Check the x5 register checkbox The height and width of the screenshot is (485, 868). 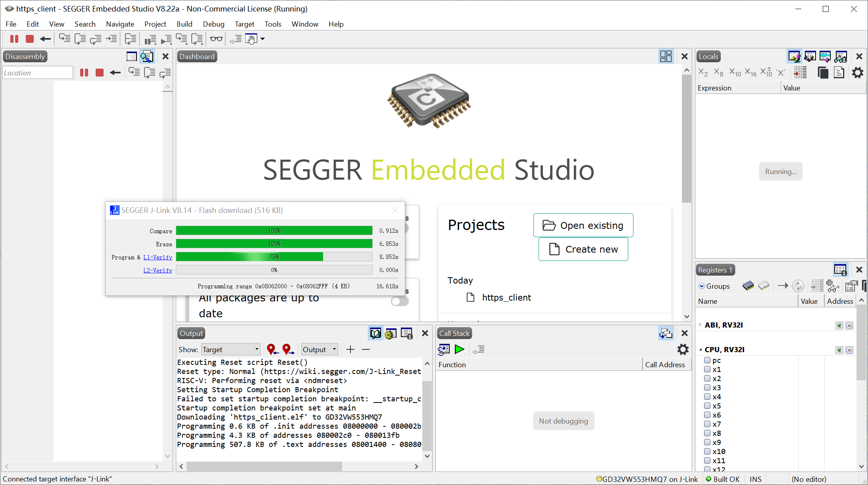[x=707, y=406]
